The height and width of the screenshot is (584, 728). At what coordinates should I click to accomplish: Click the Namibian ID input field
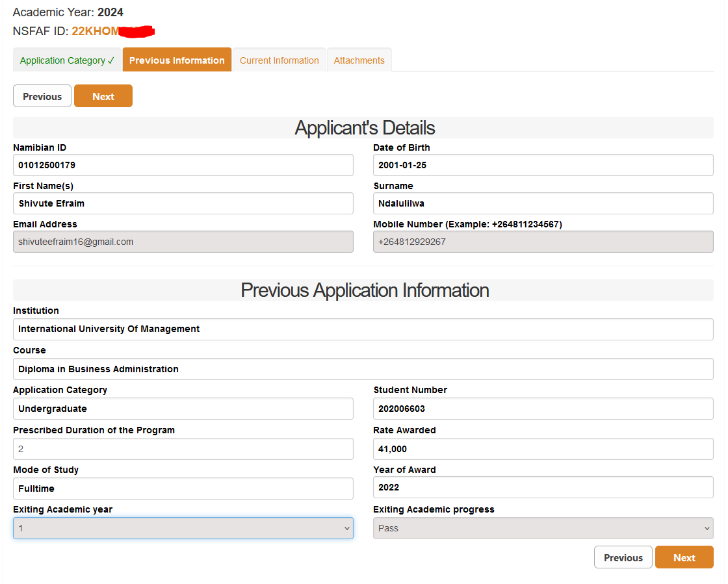click(x=183, y=165)
